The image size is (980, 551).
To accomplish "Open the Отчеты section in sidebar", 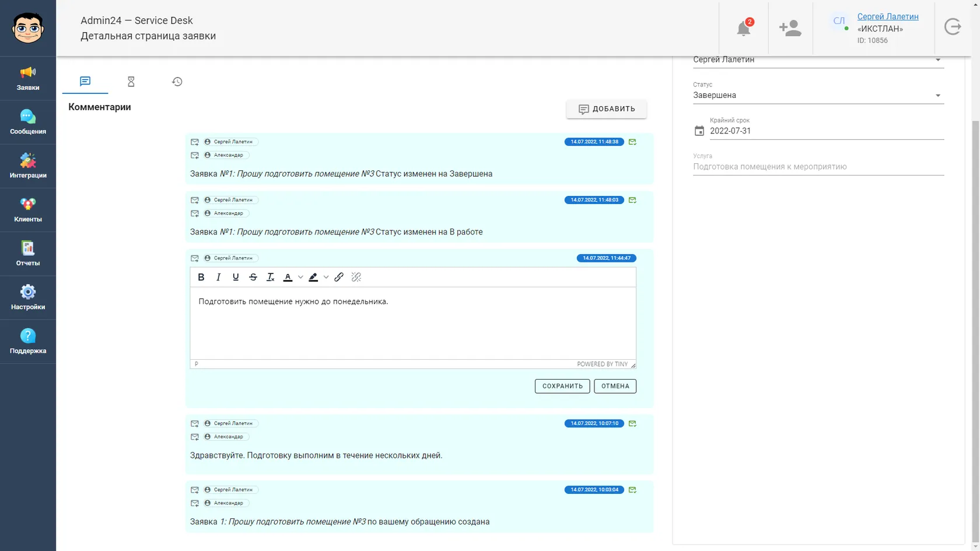I will tap(28, 254).
